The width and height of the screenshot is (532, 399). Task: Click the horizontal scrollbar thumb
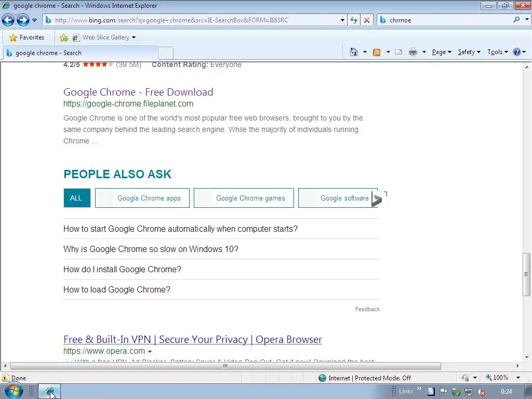pyautogui.click(x=225, y=366)
